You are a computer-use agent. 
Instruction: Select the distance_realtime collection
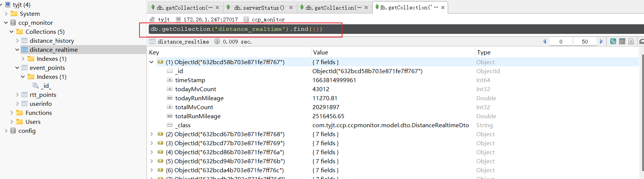(54, 50)
